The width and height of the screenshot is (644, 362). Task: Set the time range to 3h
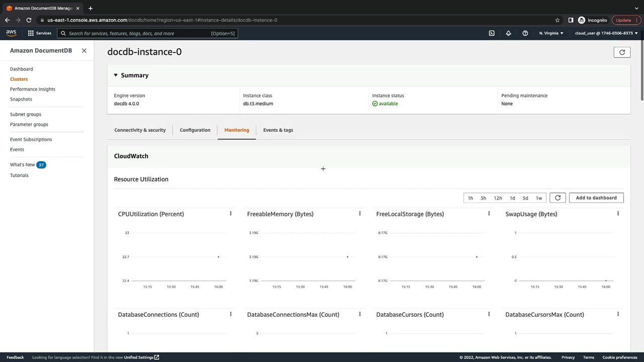click(483, 198)
